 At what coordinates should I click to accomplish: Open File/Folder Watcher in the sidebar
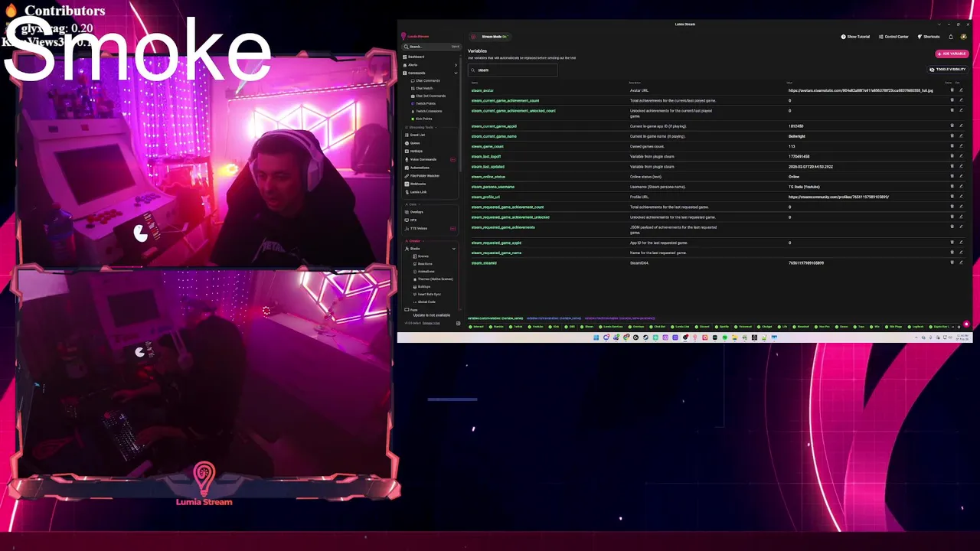[423, 175]
